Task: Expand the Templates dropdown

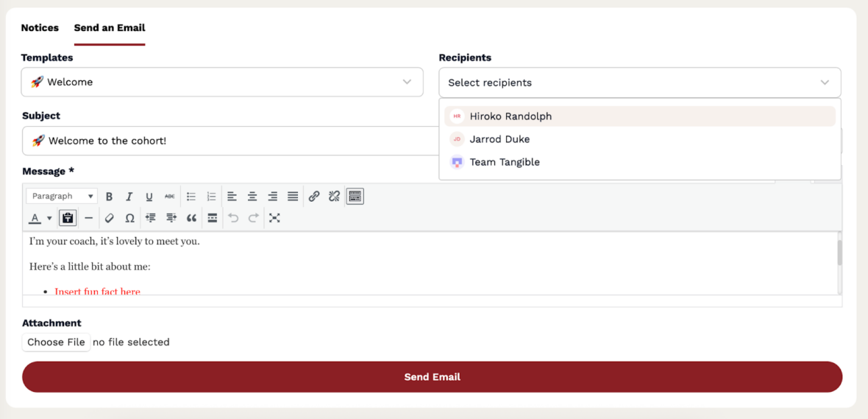Action: (x=221, y=82)
